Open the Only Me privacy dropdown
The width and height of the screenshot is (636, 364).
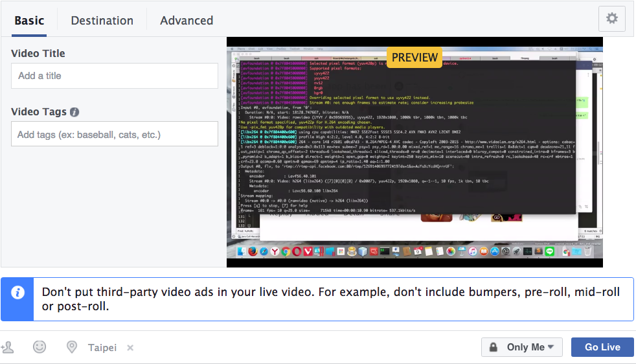coord(521,347)
